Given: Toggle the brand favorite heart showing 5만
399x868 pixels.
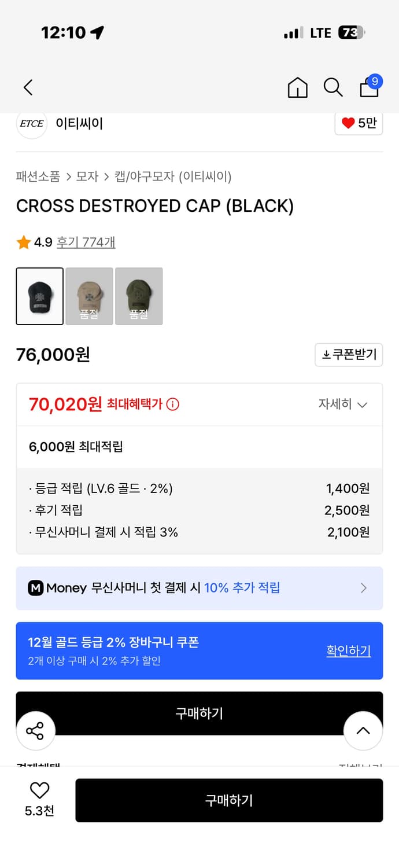Looking at the screenshot, I should (x=359, y=123).
